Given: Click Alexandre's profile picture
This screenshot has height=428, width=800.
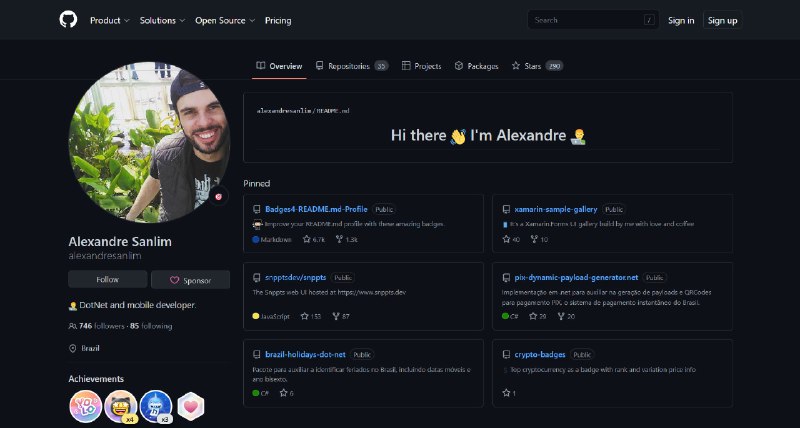Looking at the screenshot, I should click(x=149, y=142).
